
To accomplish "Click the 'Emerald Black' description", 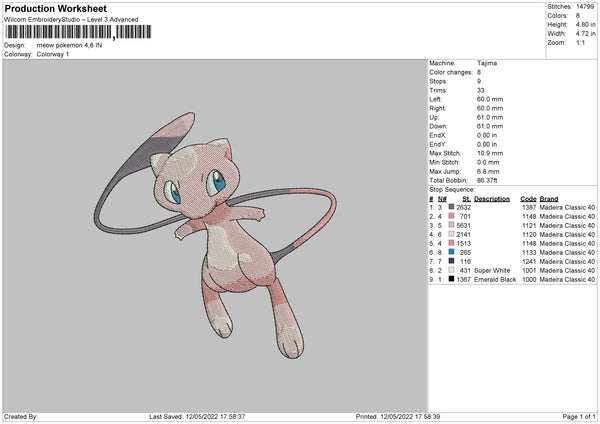I will point(495,279).
